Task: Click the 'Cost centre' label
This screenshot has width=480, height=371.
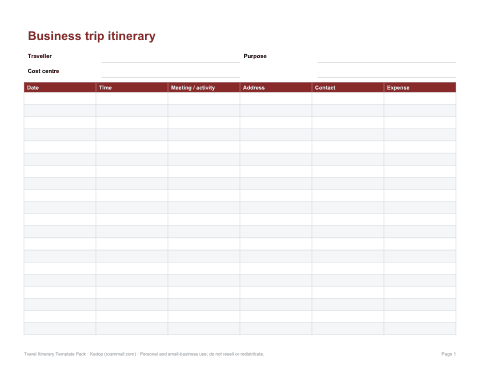Action: coord(43,71)
